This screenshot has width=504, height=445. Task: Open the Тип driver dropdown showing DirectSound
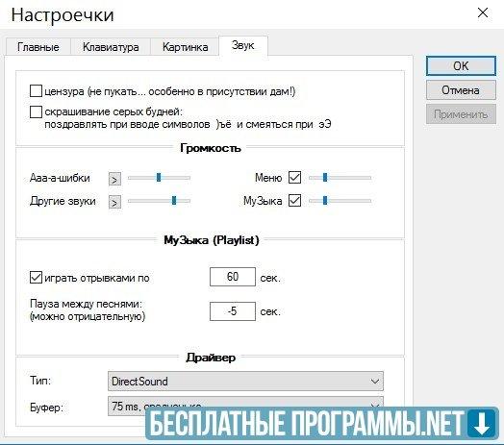(x=245, y=381)
